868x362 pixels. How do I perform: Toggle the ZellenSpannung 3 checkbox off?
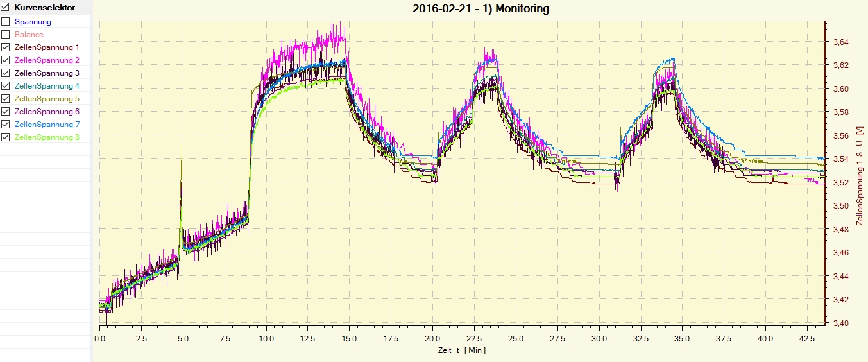tap(6, 73)
